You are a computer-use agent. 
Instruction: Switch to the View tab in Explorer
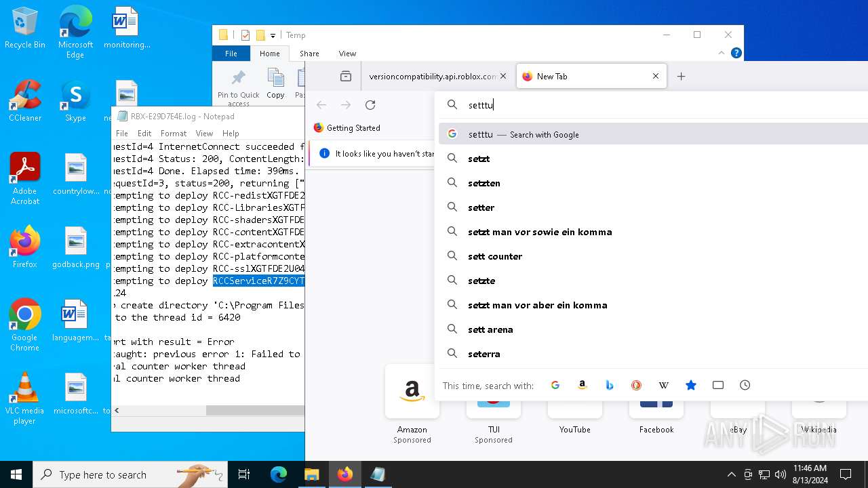point(347,54)
